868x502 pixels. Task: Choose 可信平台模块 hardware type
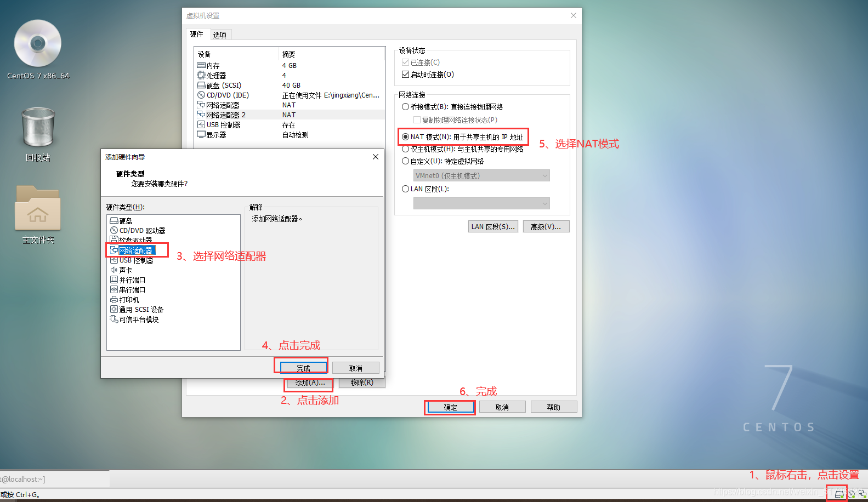coord(134,320)
